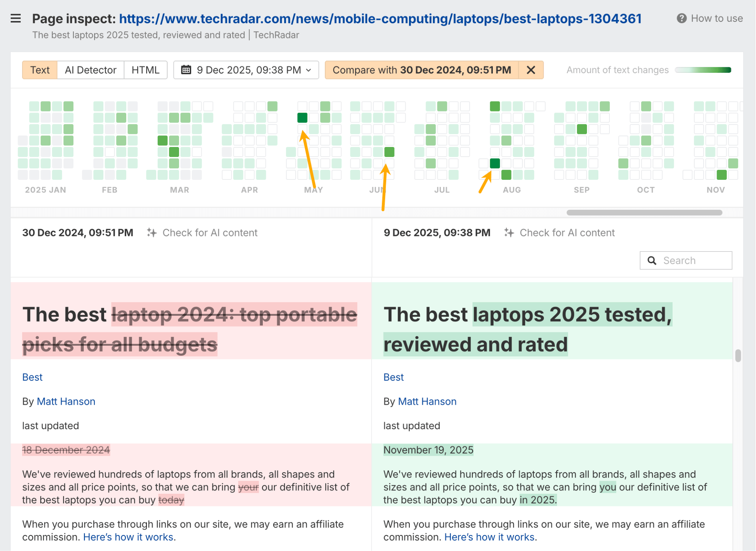This screenshot has height=551, width=756.
Task: Click the dark green May heatmap cell
Action: [302, 118]
